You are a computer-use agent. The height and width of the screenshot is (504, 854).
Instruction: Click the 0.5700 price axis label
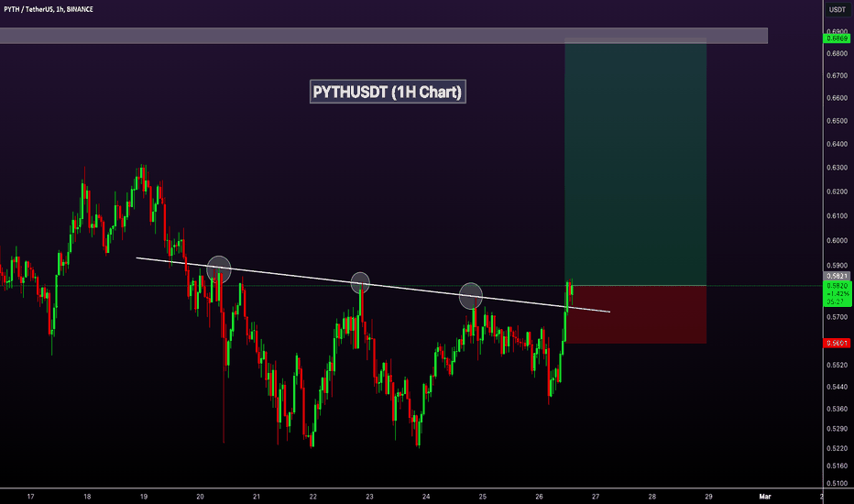[838, 317]
